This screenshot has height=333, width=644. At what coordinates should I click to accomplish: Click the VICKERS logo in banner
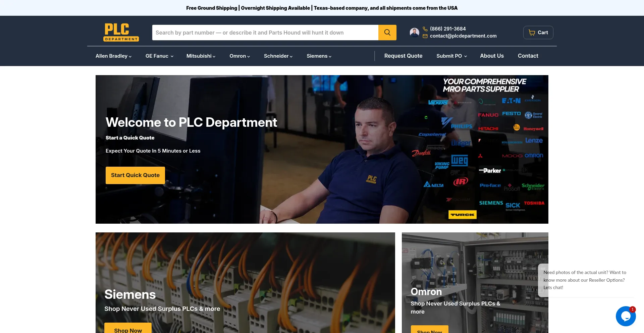(x=438, y=103)
